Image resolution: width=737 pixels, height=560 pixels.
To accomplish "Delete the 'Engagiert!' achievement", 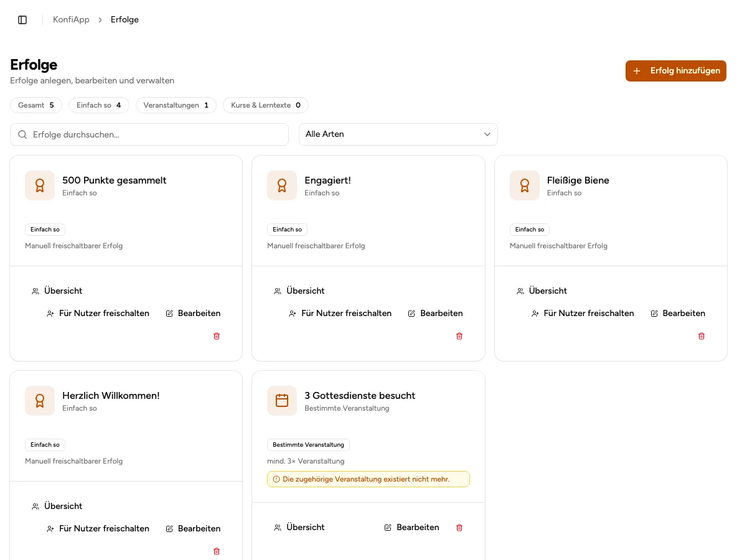I will click(x=459, y=336).
